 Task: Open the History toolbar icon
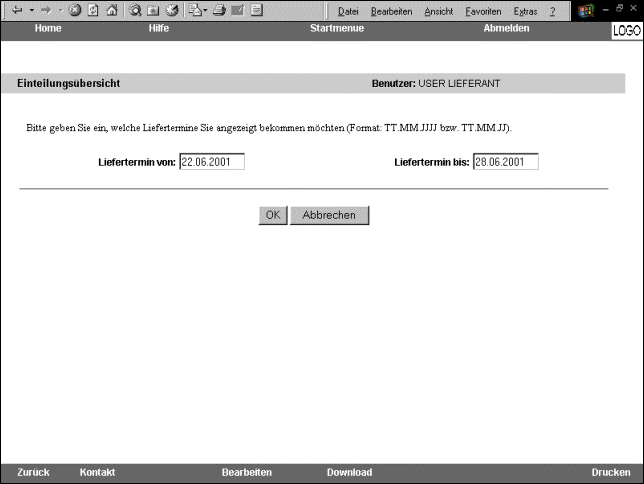click(172, 10)
